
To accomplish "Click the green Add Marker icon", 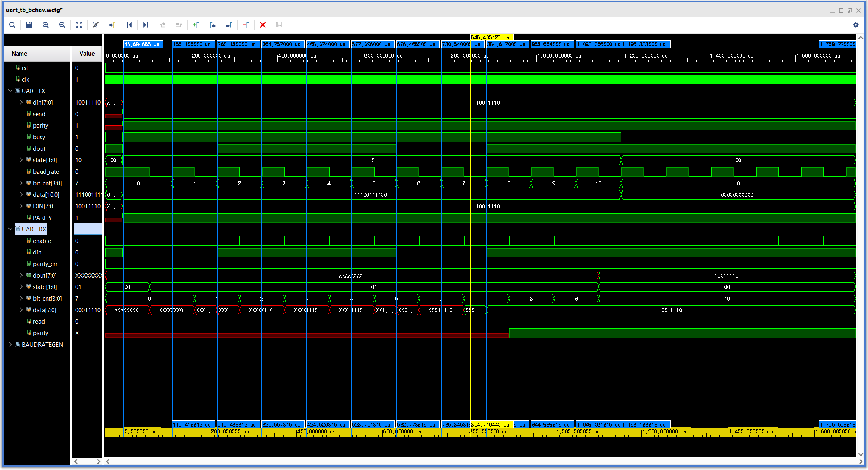I will [196, 25].
